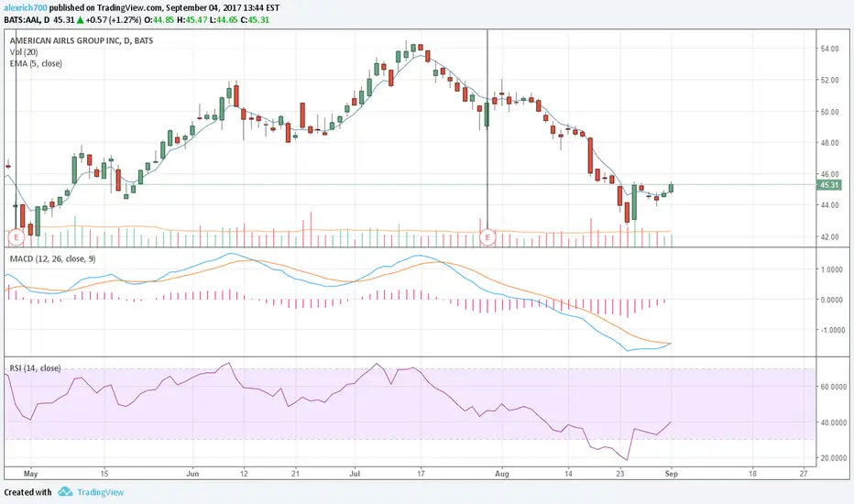Image resolution: width=854 pixels, height=504 pixels.
Task: Click the 0.0000 MACD axis label
Action: coord(832,300)
